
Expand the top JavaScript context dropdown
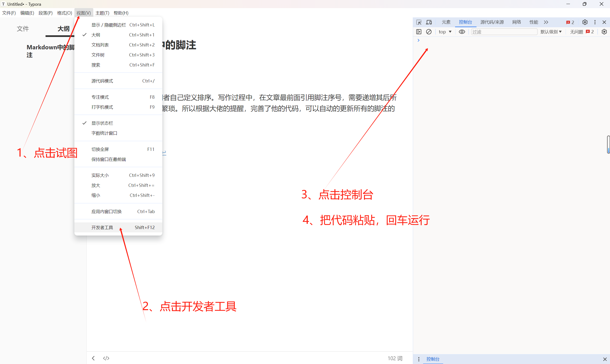(445, 32)
